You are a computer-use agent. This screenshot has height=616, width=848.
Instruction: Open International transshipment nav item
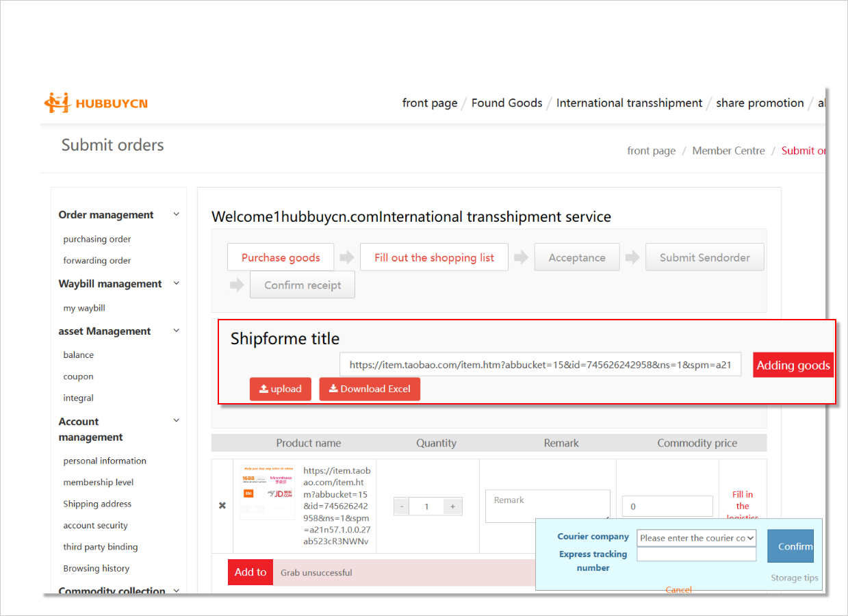[x=629, y=103]
